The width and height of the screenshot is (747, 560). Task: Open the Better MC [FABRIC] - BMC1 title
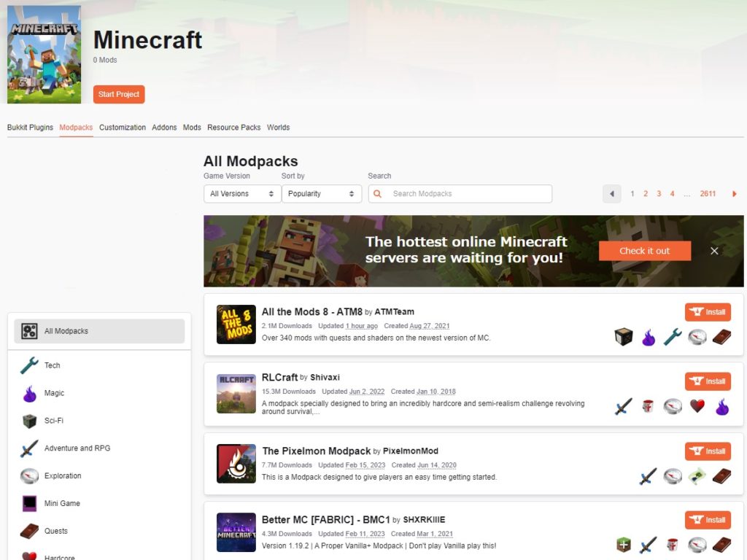[x=326, y=520]
